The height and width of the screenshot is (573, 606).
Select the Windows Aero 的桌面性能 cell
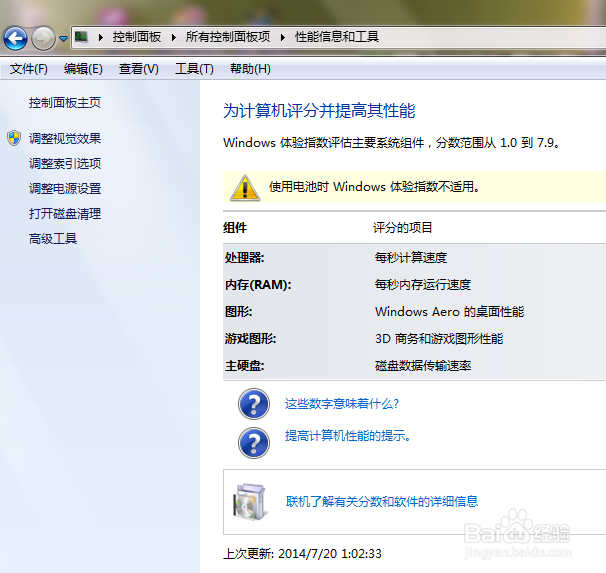click(449, 311)
